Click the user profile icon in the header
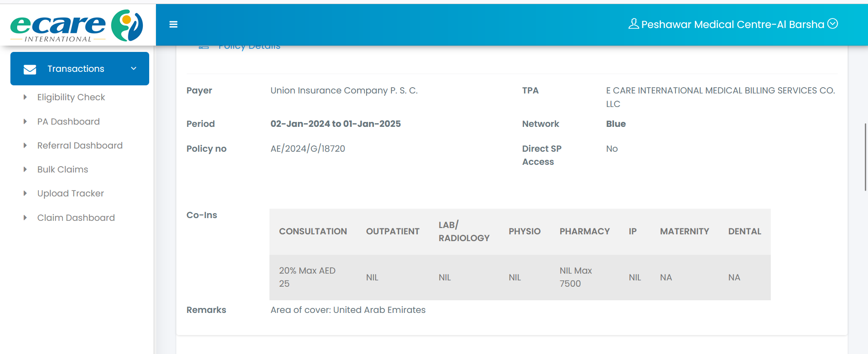This screenshot has width=868, height=354. click(x=633, y=24)
